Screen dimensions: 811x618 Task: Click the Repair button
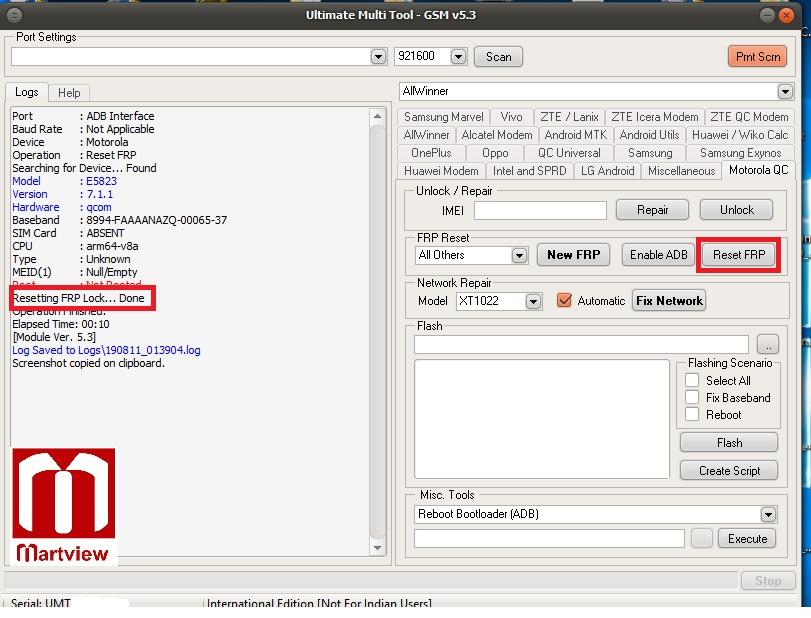[652, 210]
